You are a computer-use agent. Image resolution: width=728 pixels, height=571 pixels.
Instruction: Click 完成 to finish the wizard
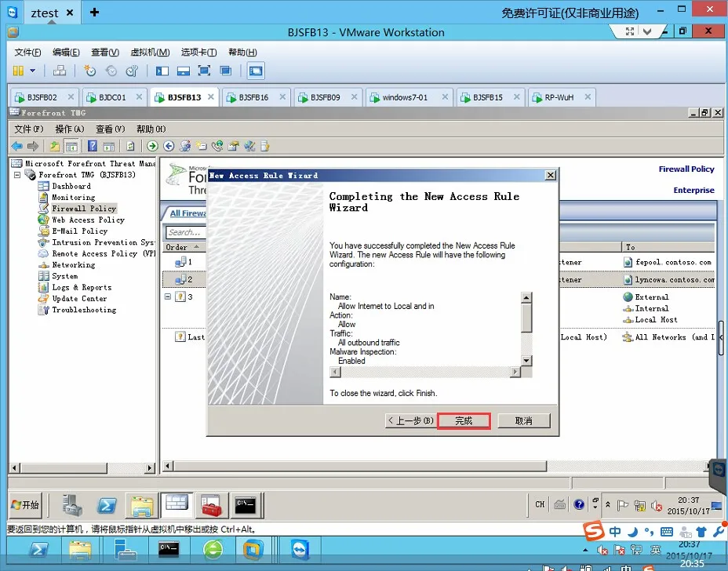[x=464, y=421]
